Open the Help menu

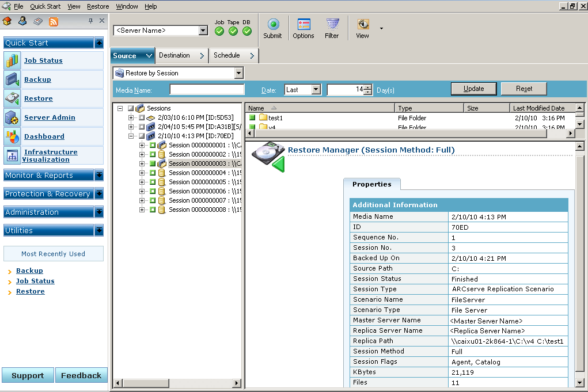click(x=151, y=6)
